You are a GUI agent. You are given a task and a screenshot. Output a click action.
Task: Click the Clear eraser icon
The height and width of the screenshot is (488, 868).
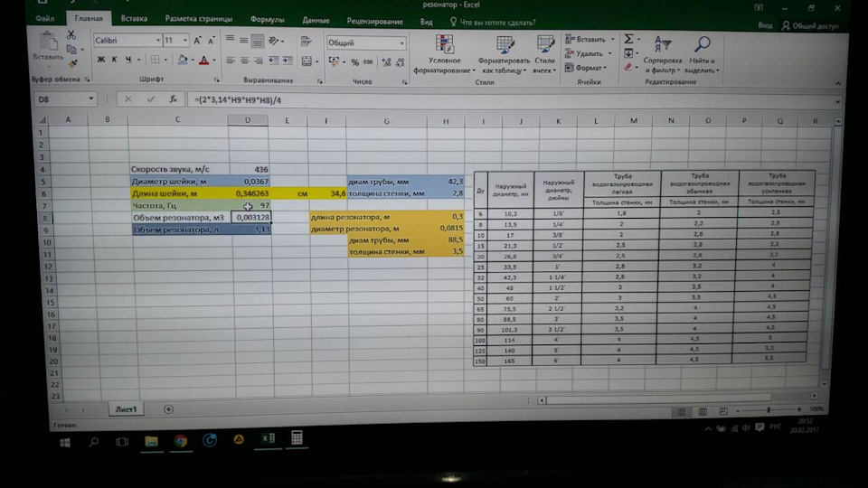(627, 67)
